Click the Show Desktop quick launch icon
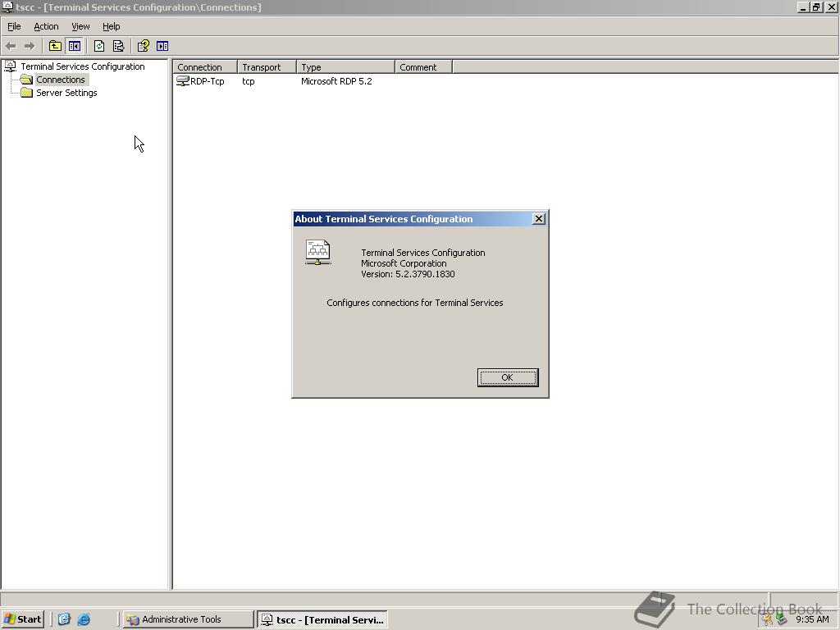840x630 pixels. [x=64, y=619]
